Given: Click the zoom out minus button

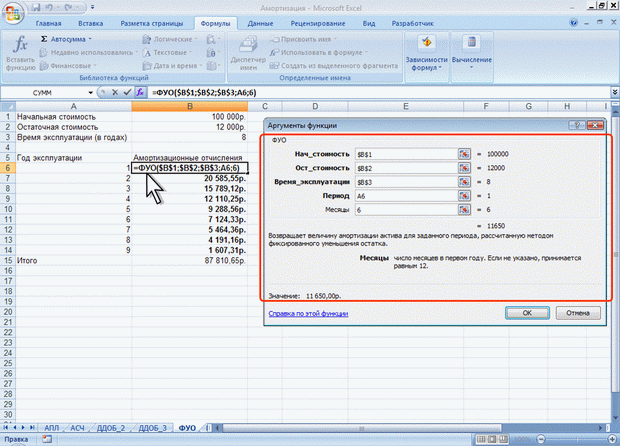Looking at the screenshot, I should point(541,439).
